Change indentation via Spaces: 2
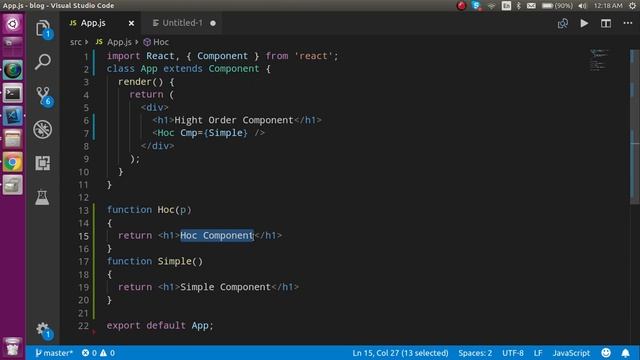640x360 pixels. tap(475, 353)
